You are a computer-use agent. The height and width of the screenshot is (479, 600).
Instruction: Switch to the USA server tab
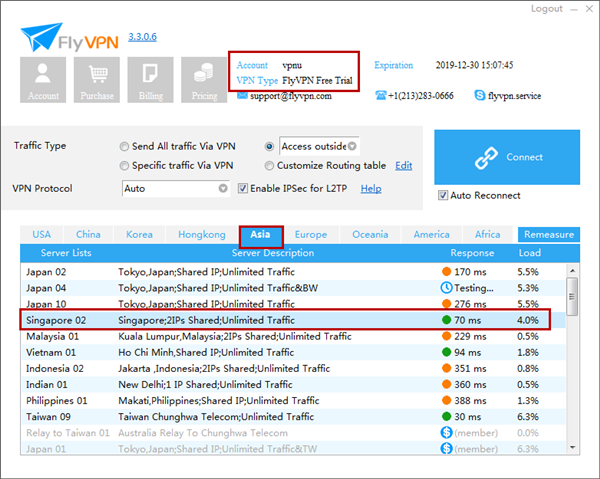41,235
